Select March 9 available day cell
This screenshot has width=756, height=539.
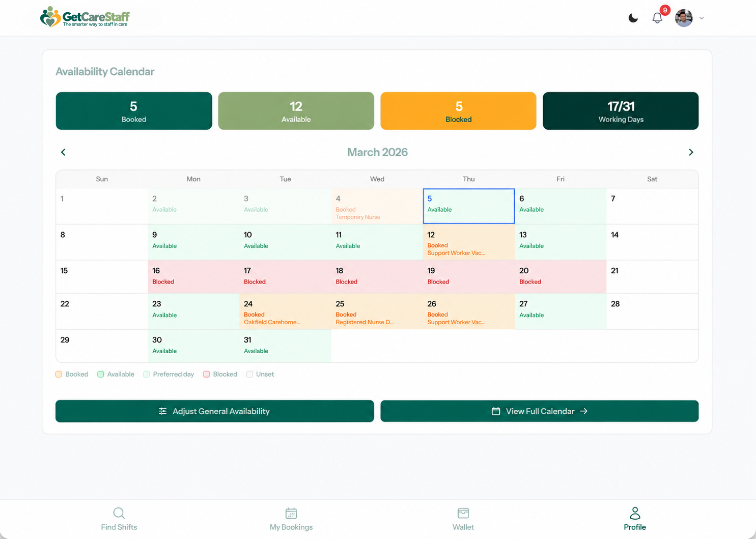pyautogui.click(x=193, y=242)
